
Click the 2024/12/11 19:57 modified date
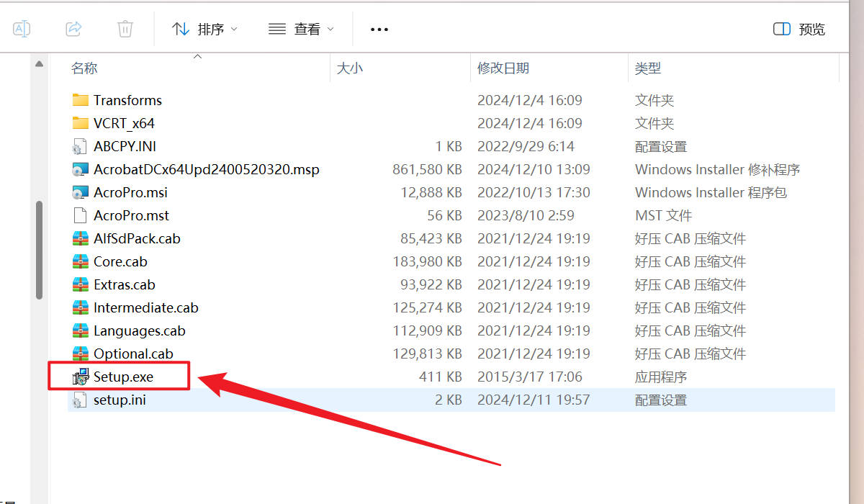[x=534, y=400]
